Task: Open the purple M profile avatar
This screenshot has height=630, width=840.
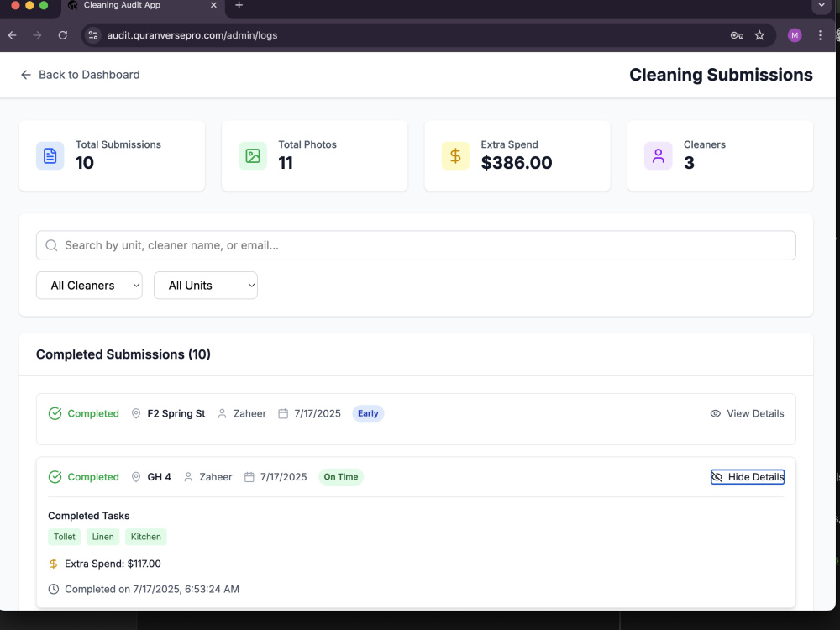Action: point(795,35)
